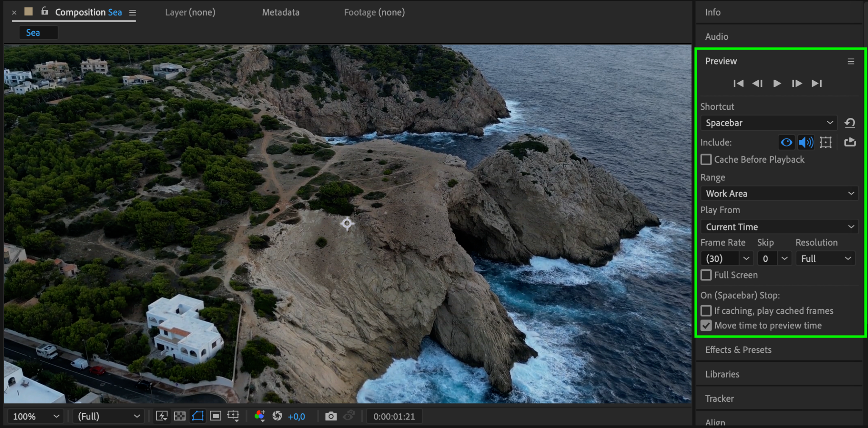Click the Sea composition breadcrumb button
This screenshot has width=868, height=428.
33,33
